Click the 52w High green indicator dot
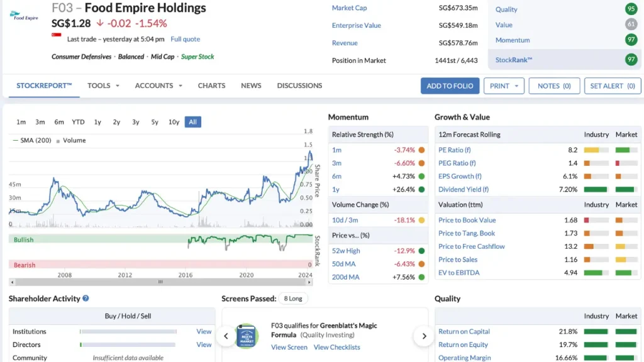 click(x=421, y=251)
